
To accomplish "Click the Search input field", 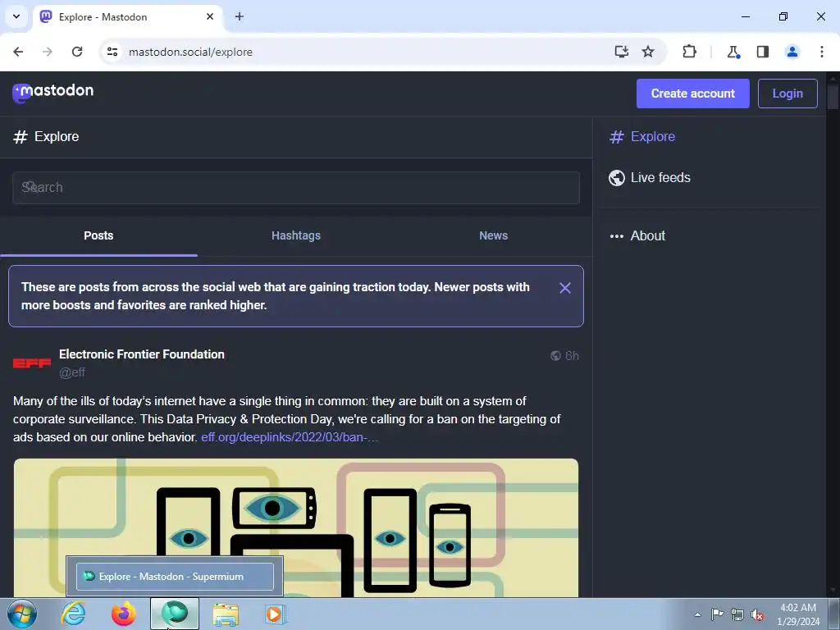I will pos(295,188).
